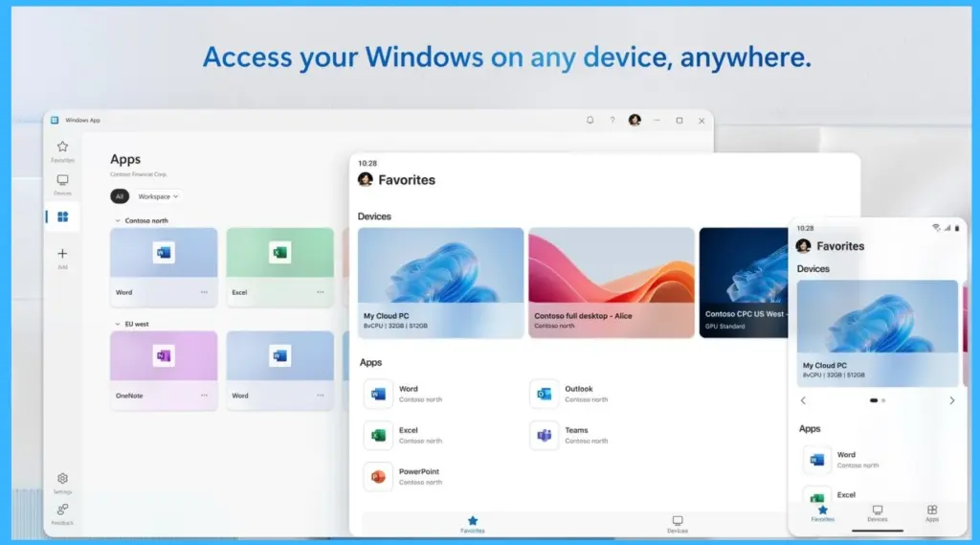Select Favorites tab in phone bottom bar
The height and width of the screenshot is (545, 980).
822,513
